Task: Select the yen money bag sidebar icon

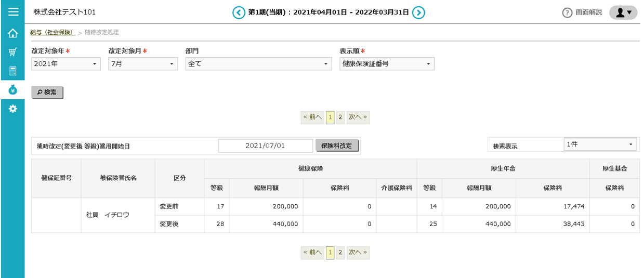Action: click(x=13, y=90)
